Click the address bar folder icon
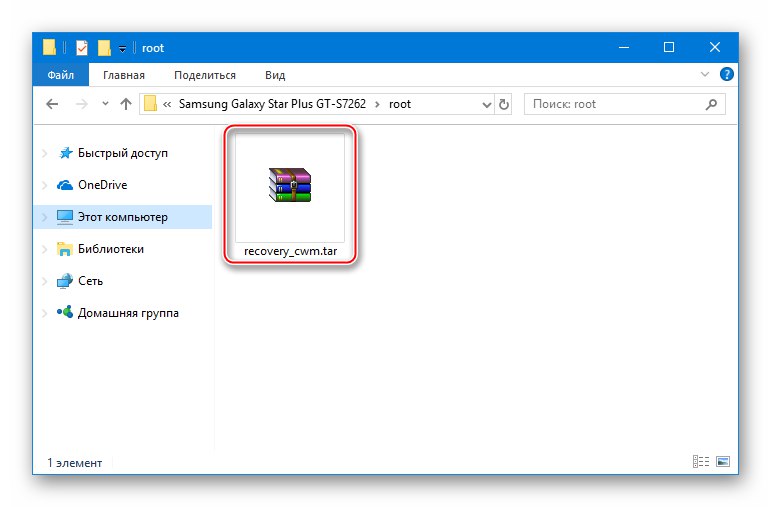This screenshot has width=771, height=507. pyautogui.click(x=150, y=104)
